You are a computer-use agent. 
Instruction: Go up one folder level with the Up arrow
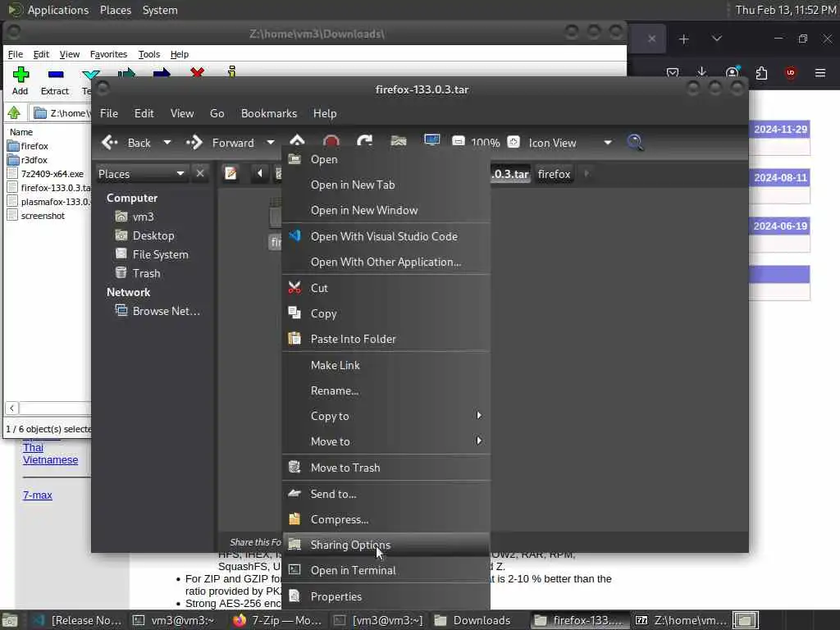(297, 141)
